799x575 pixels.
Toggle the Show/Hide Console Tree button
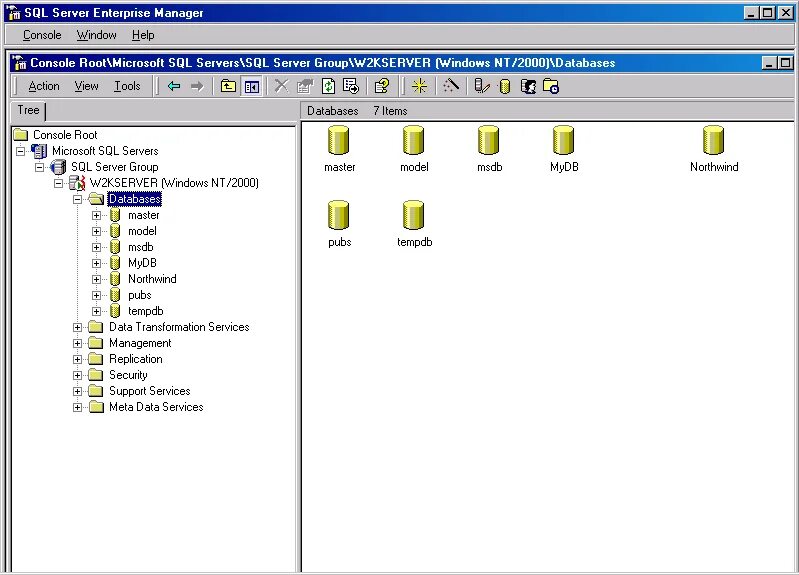pyautogui.click(x=252, y=86)
